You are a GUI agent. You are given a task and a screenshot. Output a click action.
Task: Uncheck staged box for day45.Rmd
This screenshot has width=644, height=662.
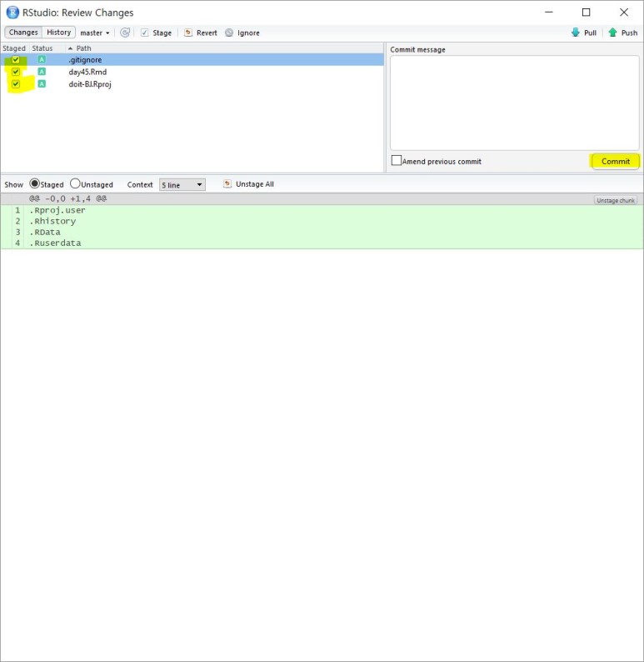[x=16, y=72]
